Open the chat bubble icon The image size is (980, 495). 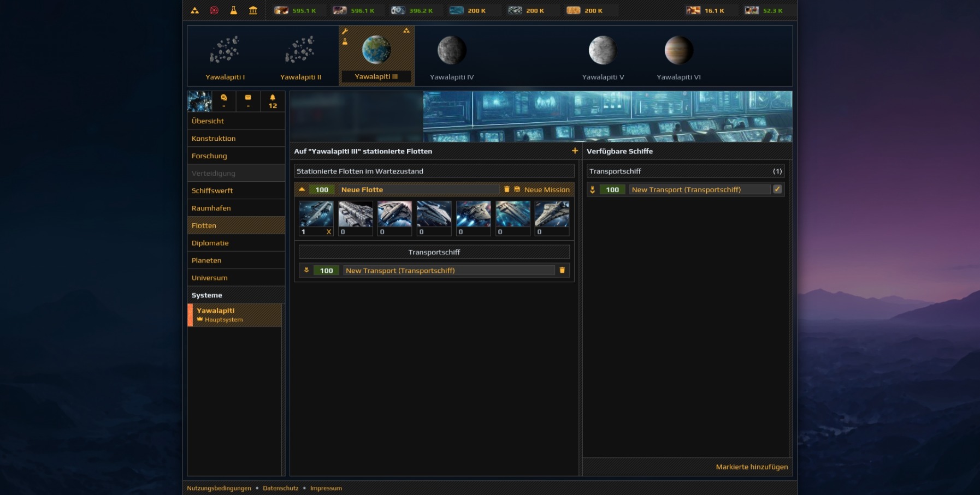[x=223, y=97]
